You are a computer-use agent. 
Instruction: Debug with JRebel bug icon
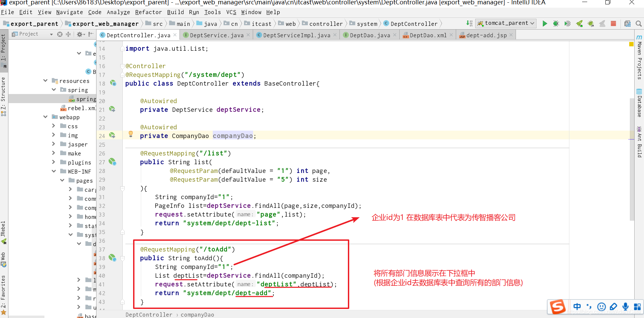(x=591, y=24)
